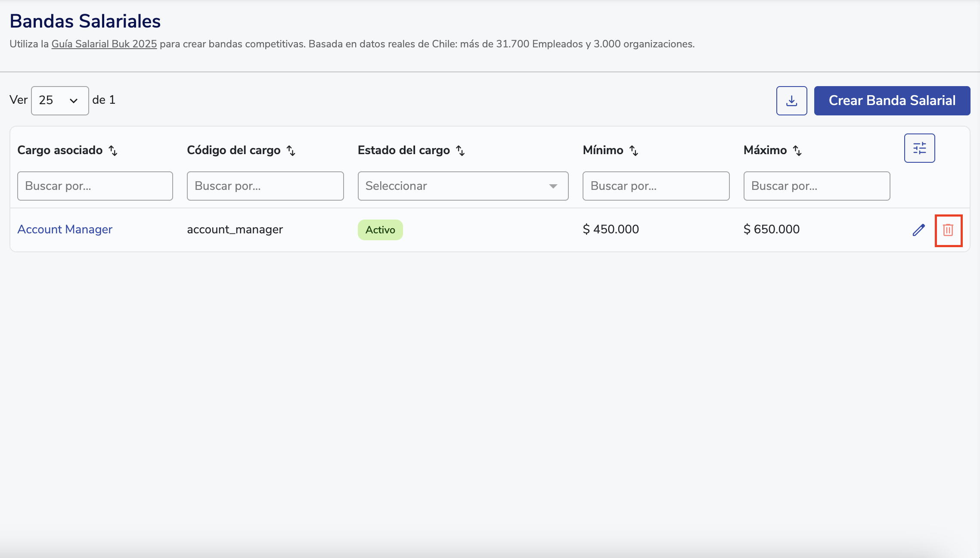Delete Account Manager band with trash icon
This screenshot has height=558, width=980.
click(x=948, y=230)
